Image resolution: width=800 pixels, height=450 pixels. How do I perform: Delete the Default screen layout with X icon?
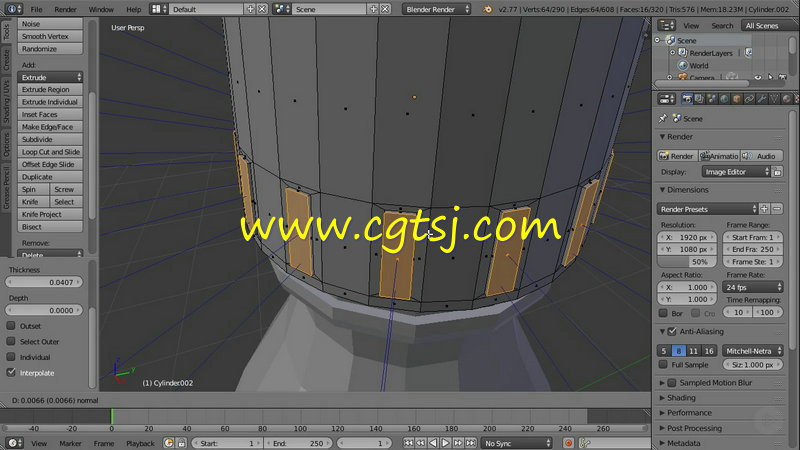tap(262, 9)
